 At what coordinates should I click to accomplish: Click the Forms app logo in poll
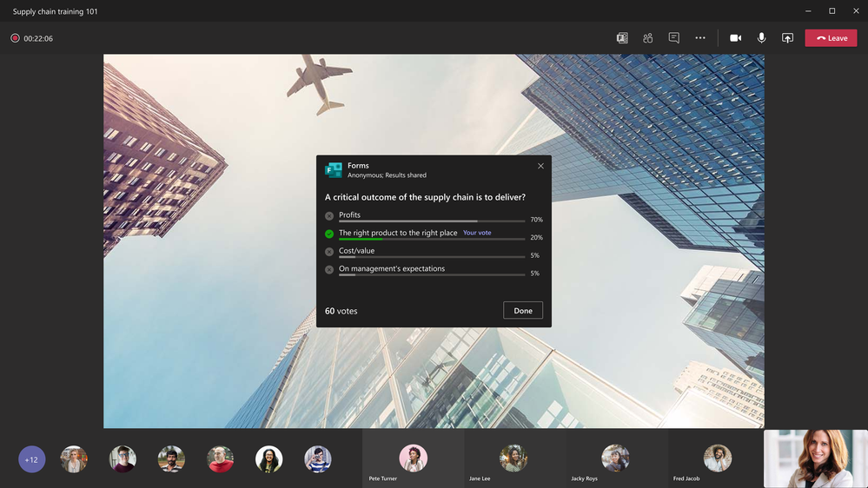[x=334, y=170]
